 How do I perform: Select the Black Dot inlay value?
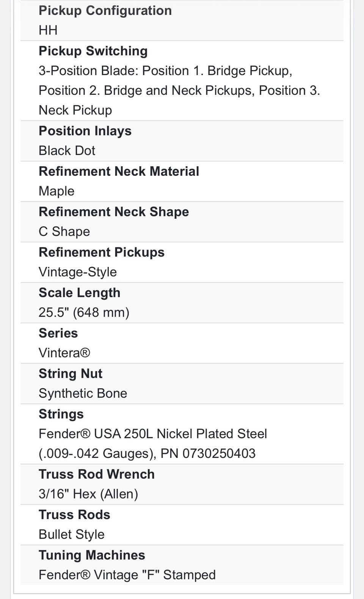[67, 151]
